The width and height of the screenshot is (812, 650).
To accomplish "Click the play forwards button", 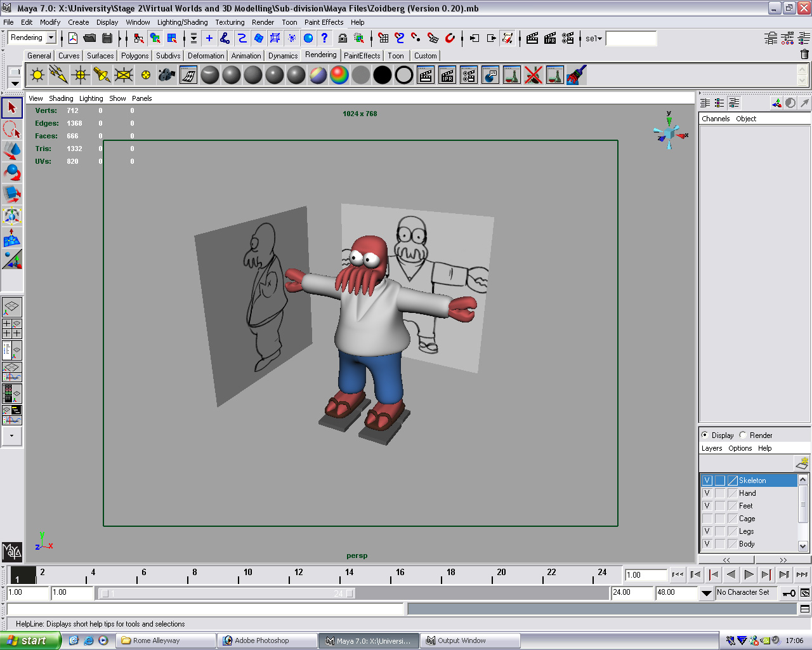I will coord(749,574).
